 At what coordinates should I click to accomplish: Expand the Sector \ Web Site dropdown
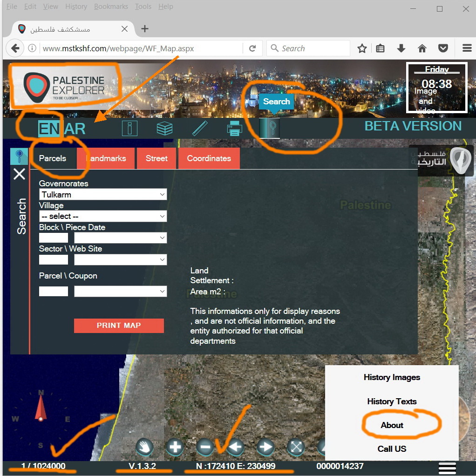(x=121, y=259)
